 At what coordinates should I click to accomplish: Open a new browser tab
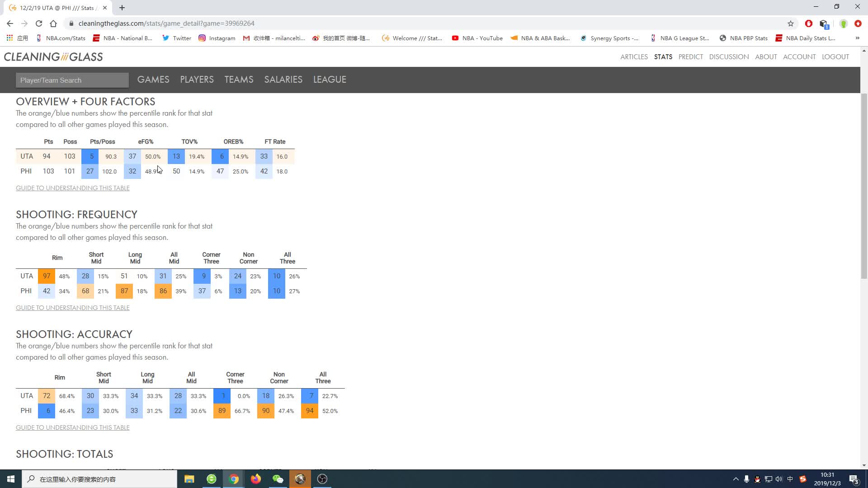[122, 8]
